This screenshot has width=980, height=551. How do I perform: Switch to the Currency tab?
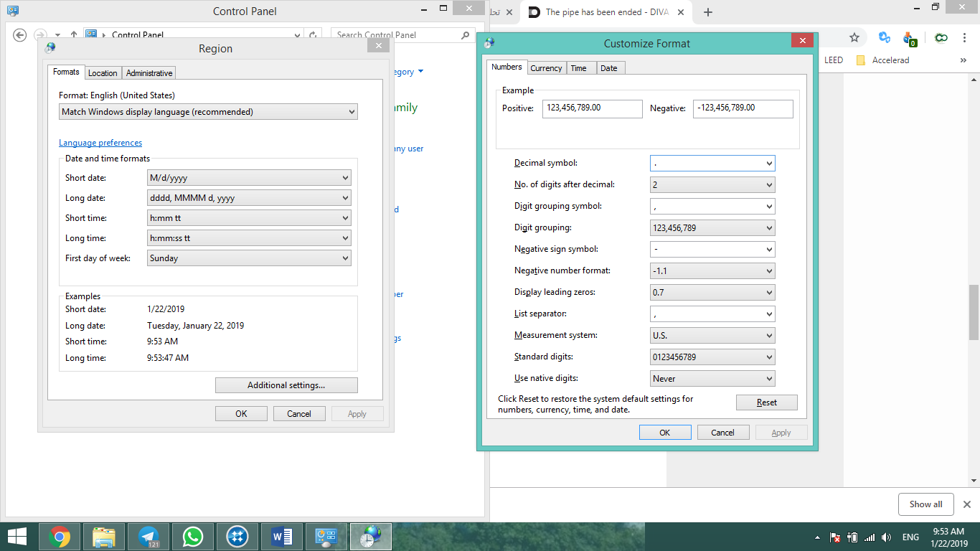546,68
